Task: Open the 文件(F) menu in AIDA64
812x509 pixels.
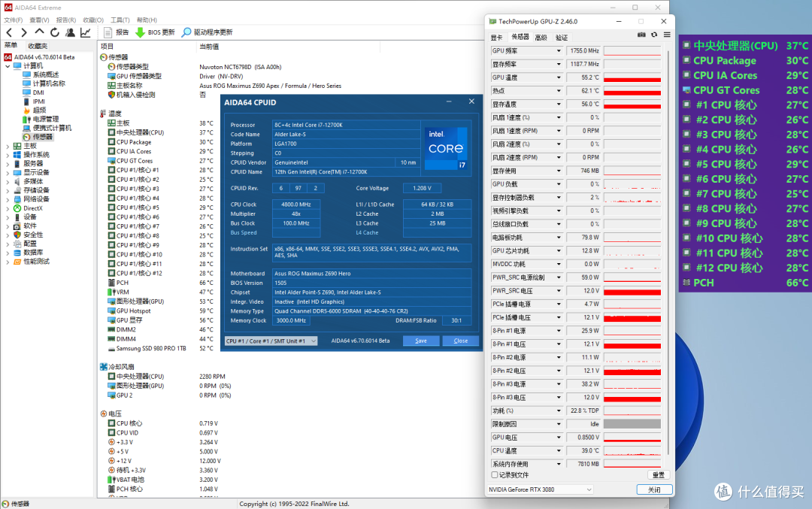Action: 14,20
